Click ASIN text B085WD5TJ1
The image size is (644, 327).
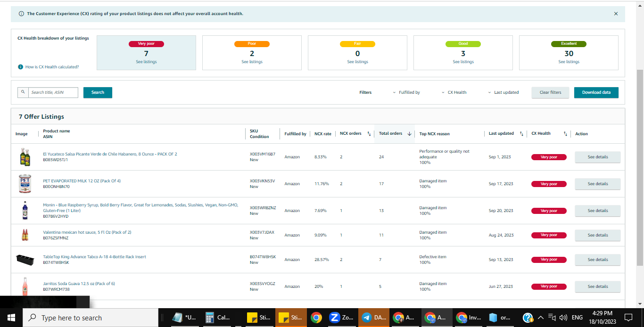pyautogui.click(x=56, y=160)
